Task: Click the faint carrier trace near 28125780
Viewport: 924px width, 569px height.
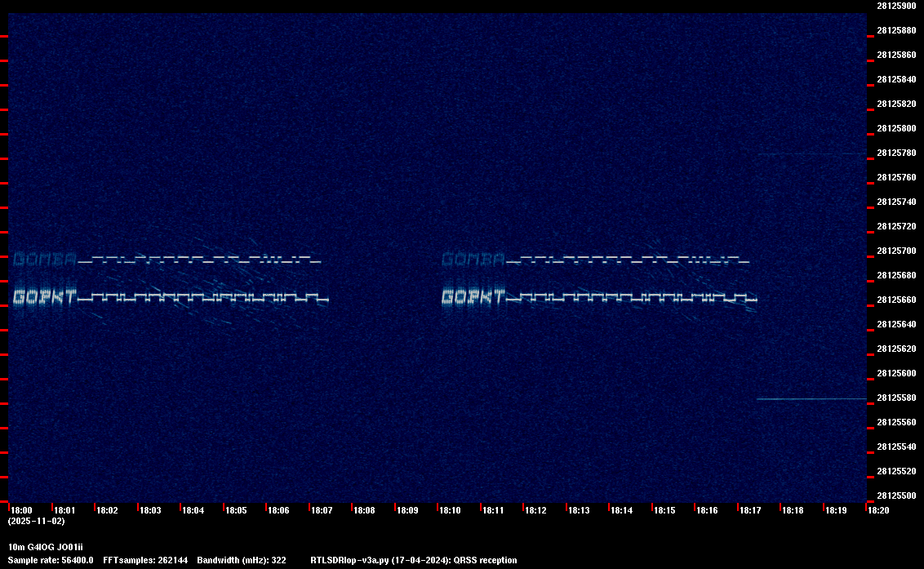Action: 811,154
